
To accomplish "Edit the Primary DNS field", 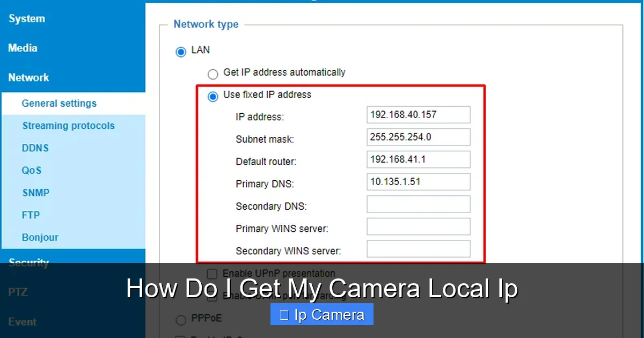I will (419, 182).
